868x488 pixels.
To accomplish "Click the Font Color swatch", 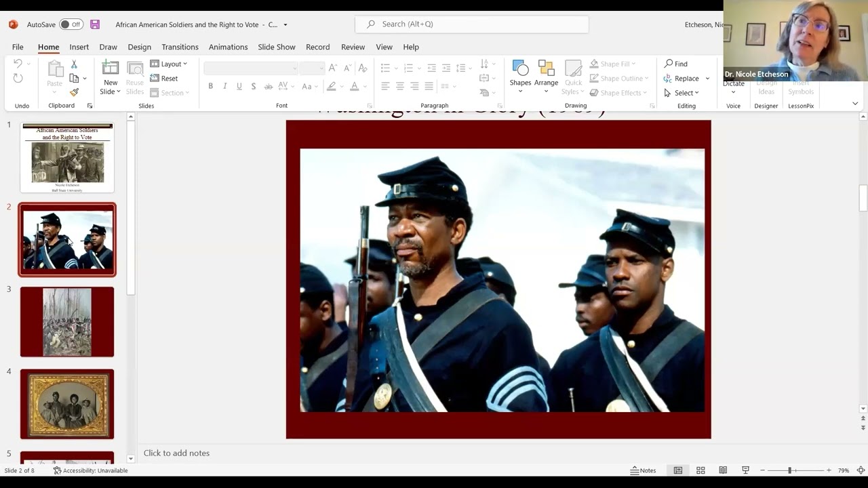I will tap(354, 86).
